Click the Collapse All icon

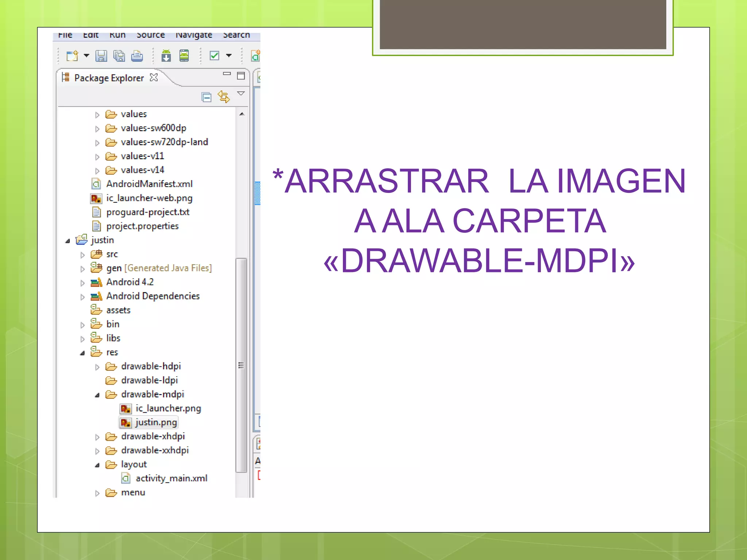(206, 97)
